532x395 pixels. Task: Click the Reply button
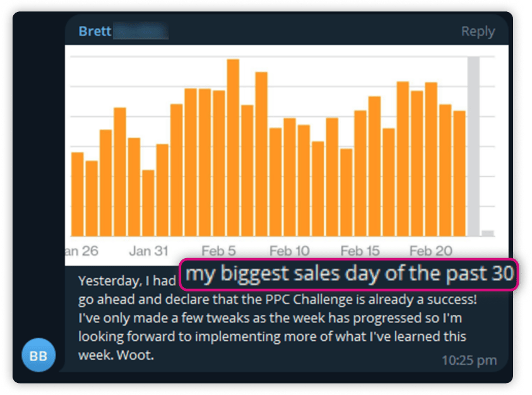(478, 32)
